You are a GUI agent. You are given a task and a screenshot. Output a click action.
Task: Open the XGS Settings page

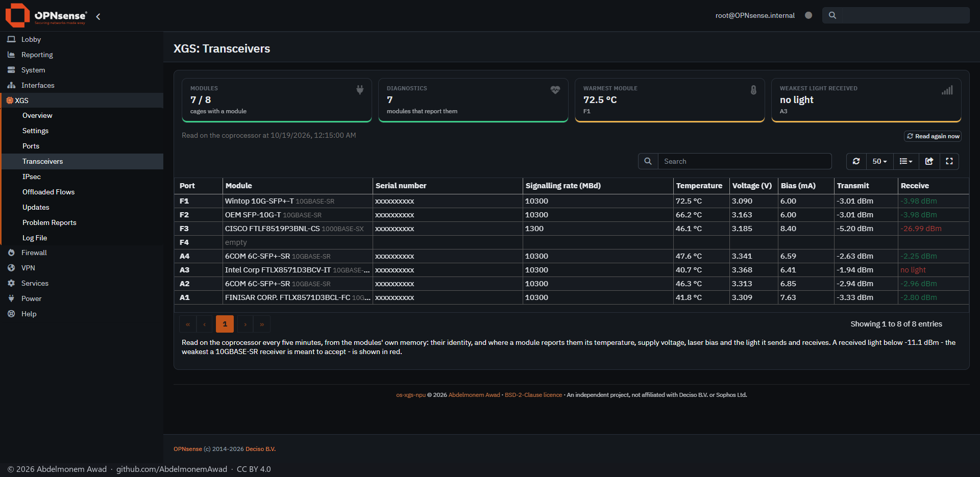coord(83,131)
